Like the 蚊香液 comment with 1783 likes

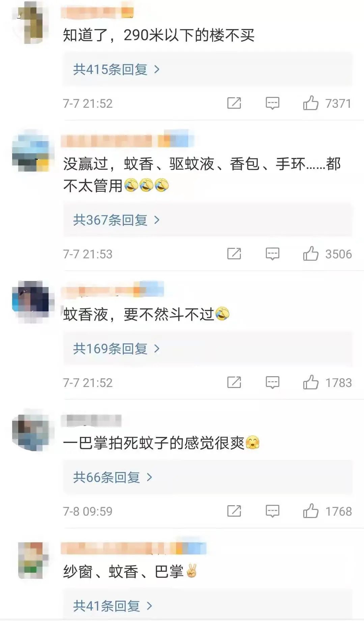311,382
